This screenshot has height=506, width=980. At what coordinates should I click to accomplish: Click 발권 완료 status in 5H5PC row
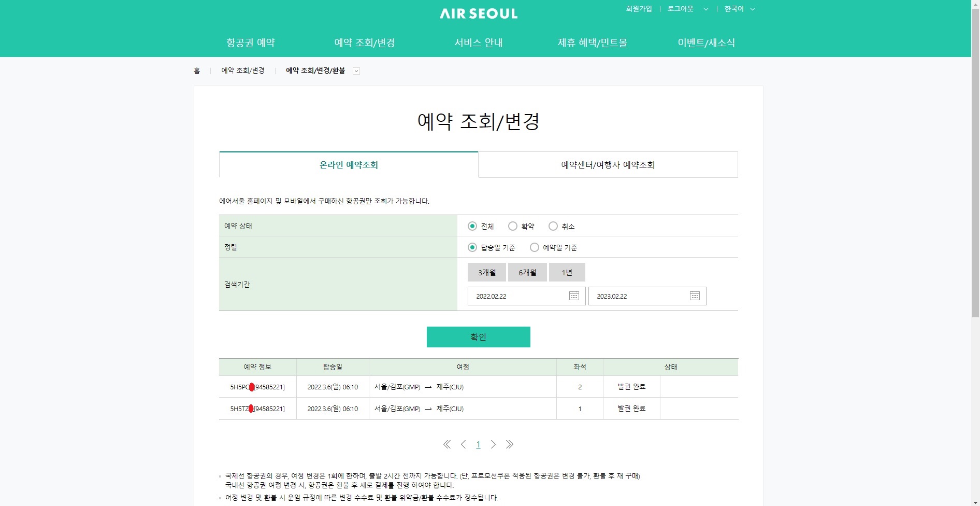[x=631, y=387]
